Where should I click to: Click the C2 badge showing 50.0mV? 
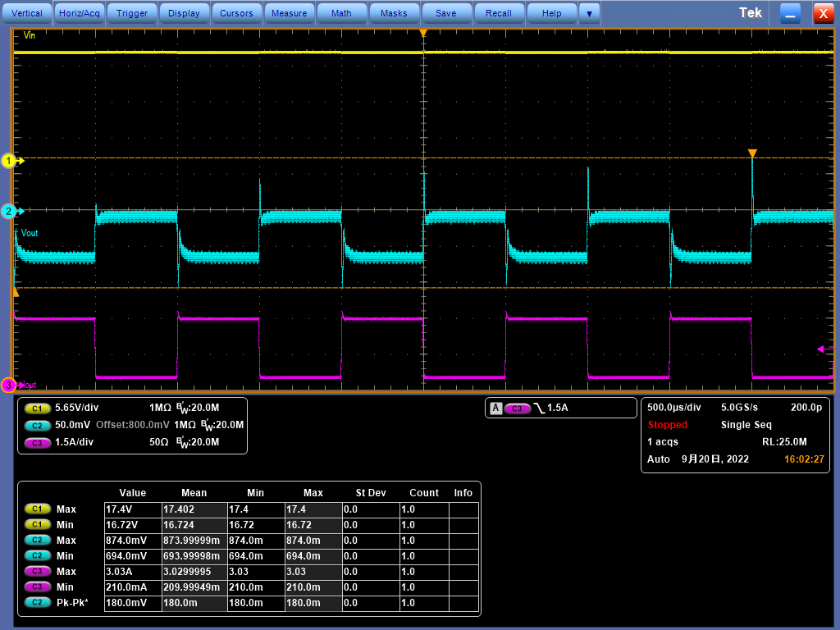pyautogui.click(x=37, y=425)
